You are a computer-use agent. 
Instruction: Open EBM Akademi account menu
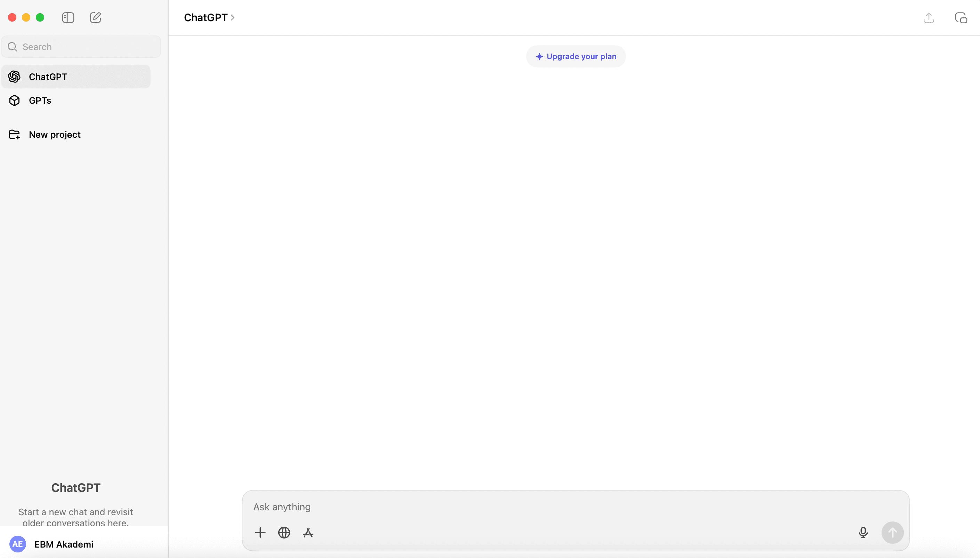coord(64,544)
